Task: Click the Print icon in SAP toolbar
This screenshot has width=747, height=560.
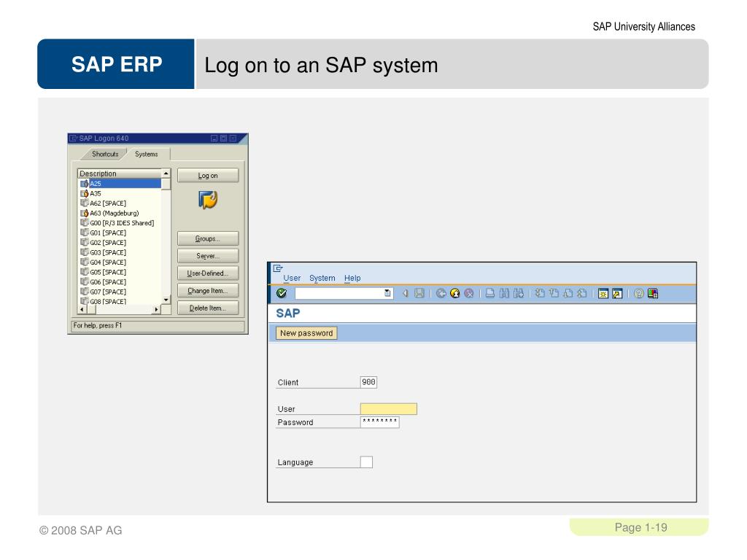Action: coord(489,293)
